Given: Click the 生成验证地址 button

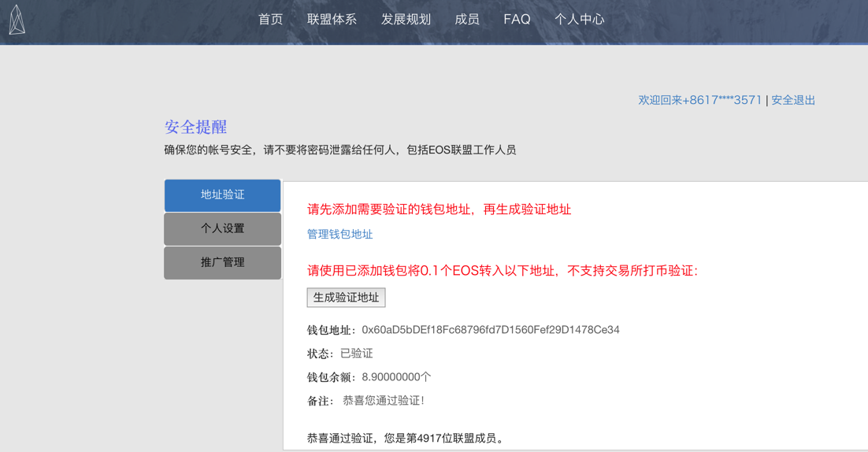Looking at the screenshot, I should 346,298.
